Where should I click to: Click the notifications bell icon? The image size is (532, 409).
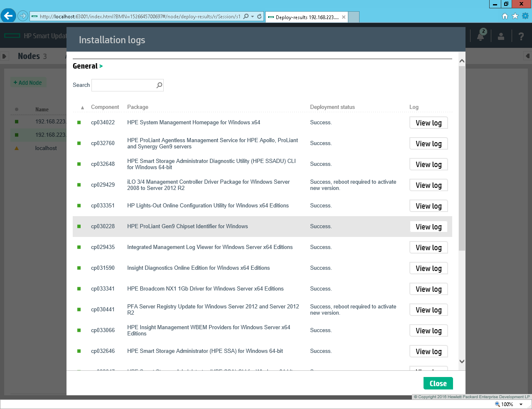(480, 37)
